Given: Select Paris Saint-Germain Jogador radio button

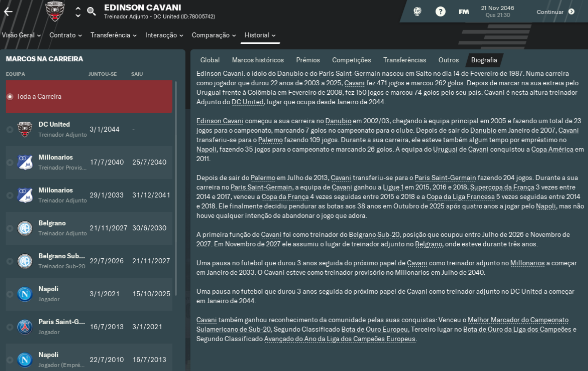Looking at the screenshot, I should point(10,327).
